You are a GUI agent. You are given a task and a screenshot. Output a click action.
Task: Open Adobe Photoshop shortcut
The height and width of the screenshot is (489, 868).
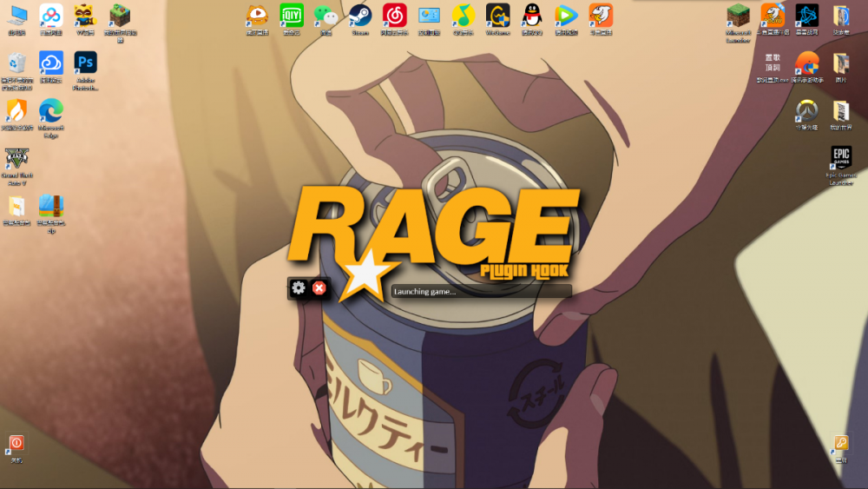(85, 63)
